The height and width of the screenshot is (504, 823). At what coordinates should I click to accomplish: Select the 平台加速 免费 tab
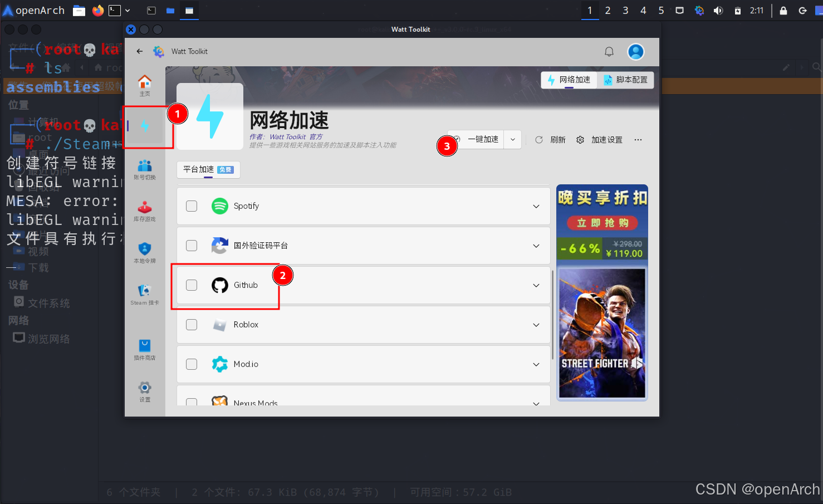click(x=208, y=169)
